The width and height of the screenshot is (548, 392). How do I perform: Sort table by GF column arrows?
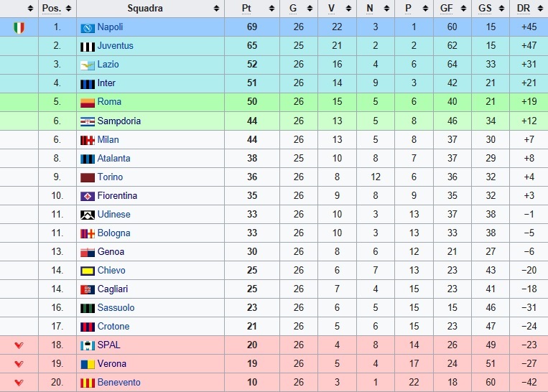point(463,9)
